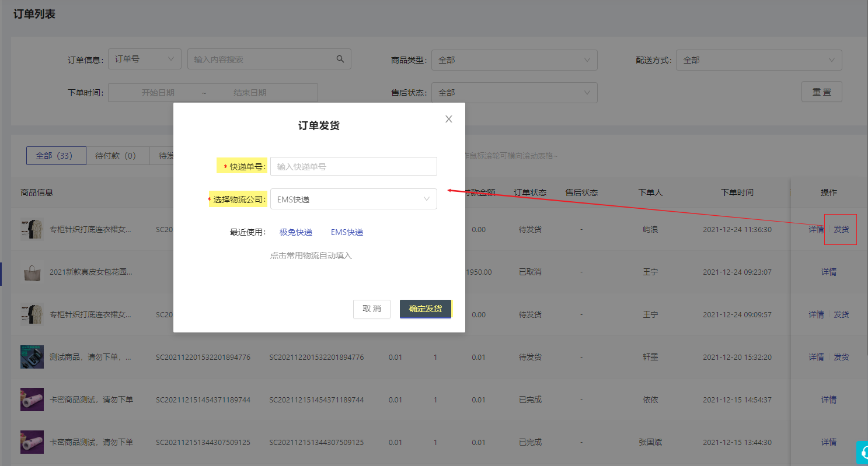Select the EMS快递 recent logistics link
Viewport: 868px width, 466px height.
(x=347, y=232)
